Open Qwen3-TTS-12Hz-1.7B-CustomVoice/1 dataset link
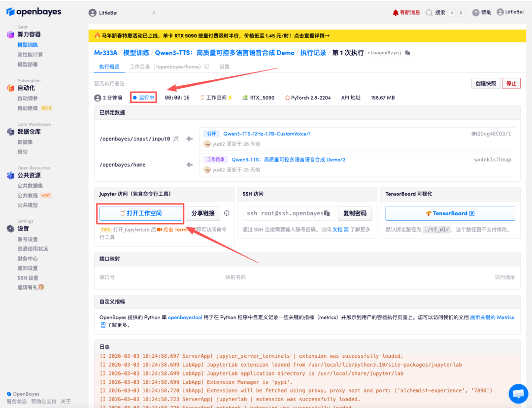This screenshot has width=532, height=408. pos(266,134)
